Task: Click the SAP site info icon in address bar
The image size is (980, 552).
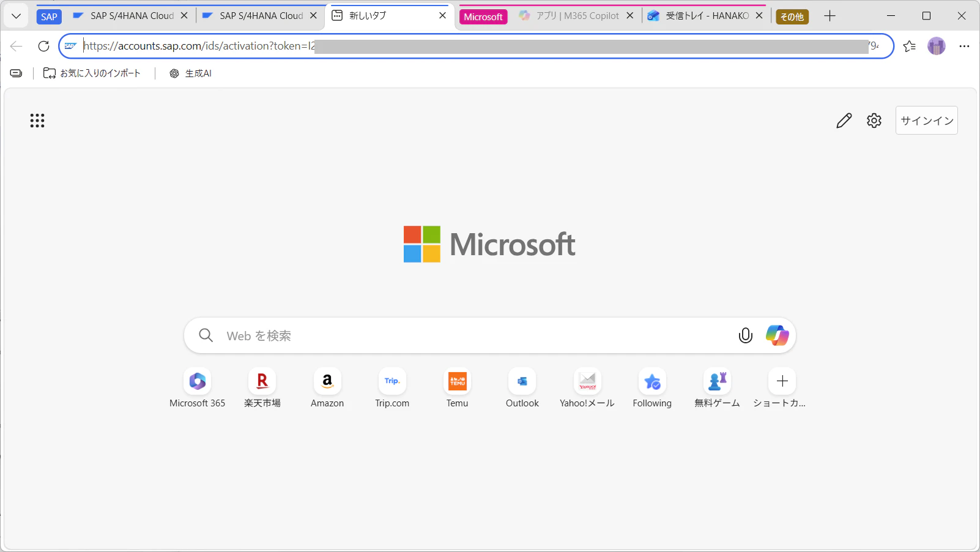Action: click(70, 46)
